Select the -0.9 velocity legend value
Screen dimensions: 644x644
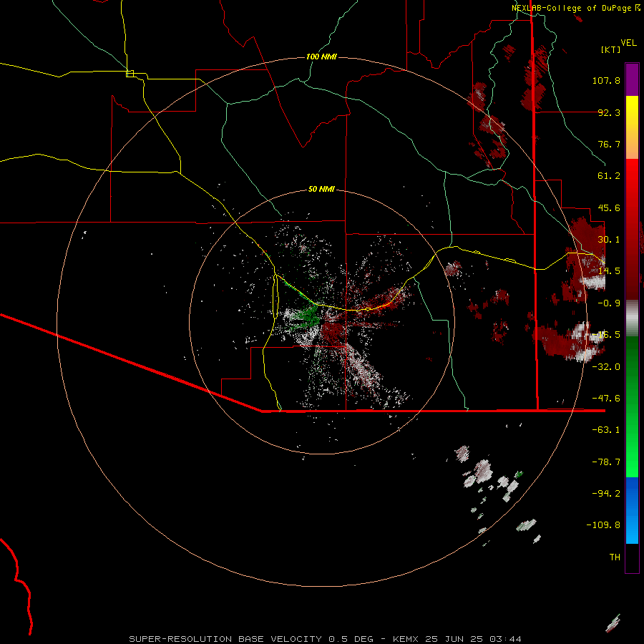point(609,303)
